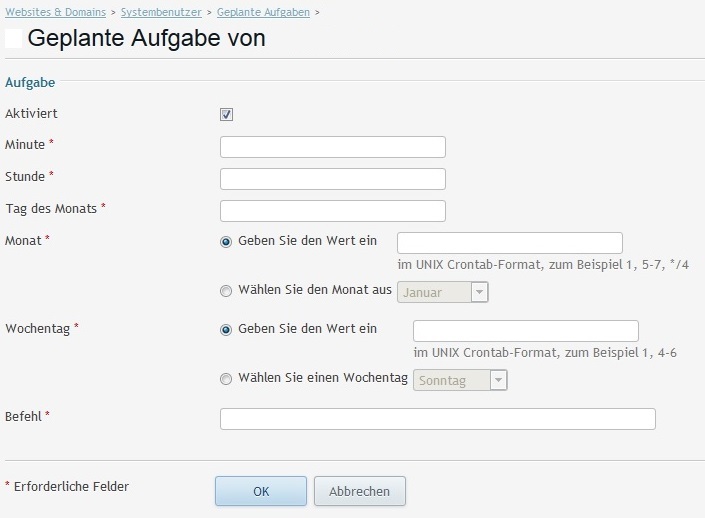The image size is (705, 518).
Task: Click the arrow of Januar combo box
Action: 479,292
